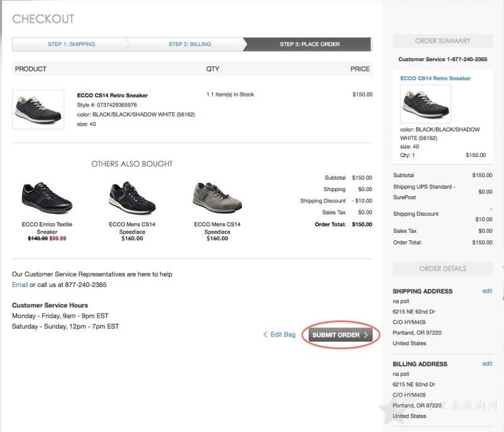The width and height of the screenshot is (504, 432).
Task: Click ECCO Enrico Textile Sneaker name
Action: tap(47, 228)
